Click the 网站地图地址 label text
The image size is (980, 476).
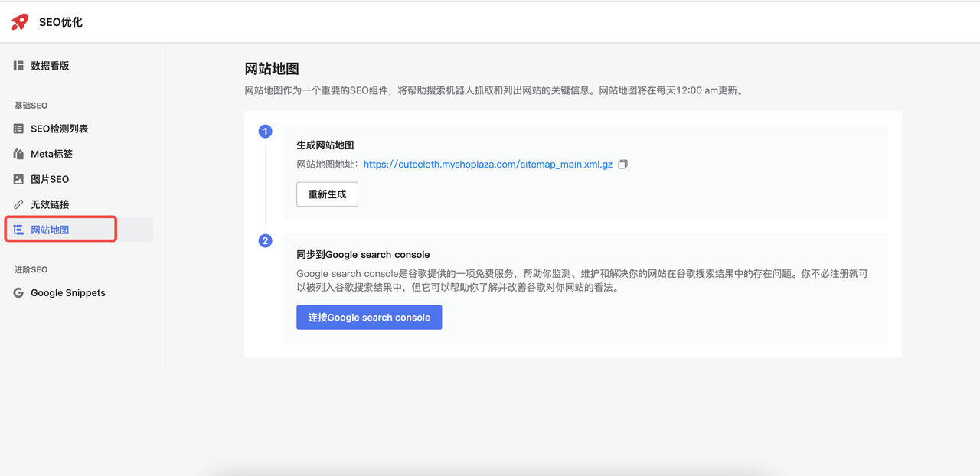click(x=329, y=164)
